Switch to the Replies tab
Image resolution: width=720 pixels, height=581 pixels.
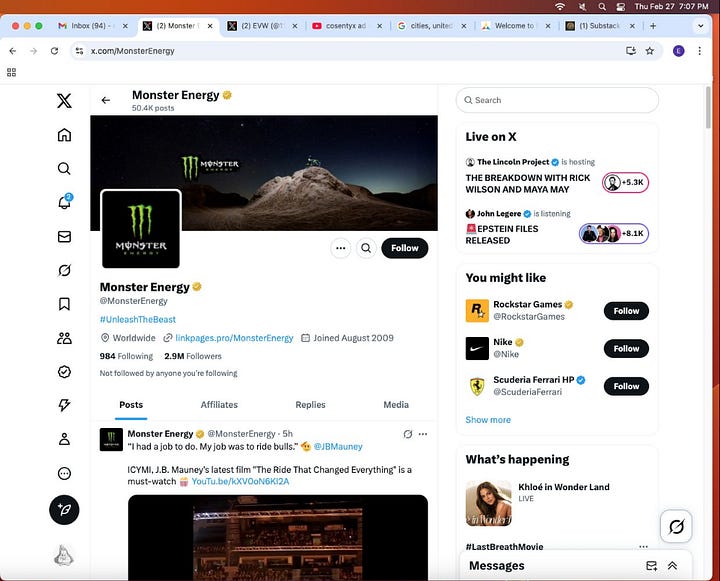[310, 405]
